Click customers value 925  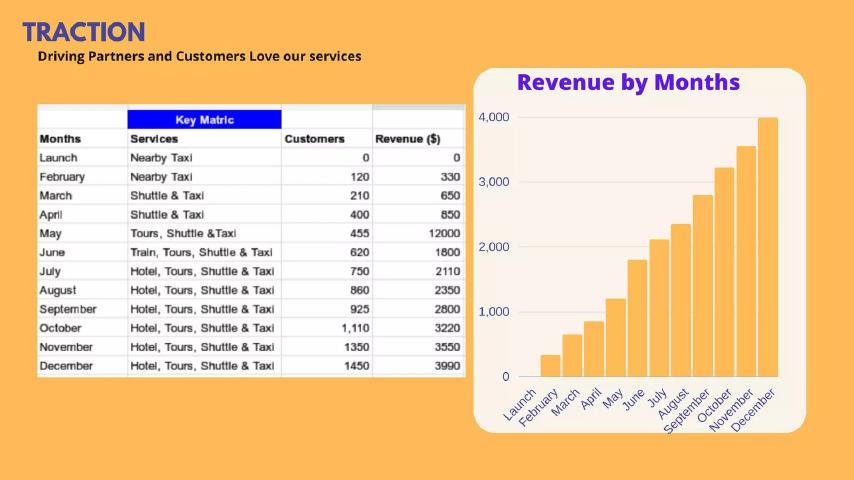tap(359, 309)
